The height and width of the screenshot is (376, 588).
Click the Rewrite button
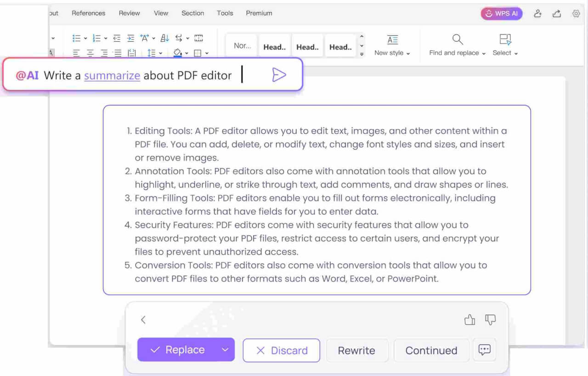click(x=357, y=350)
